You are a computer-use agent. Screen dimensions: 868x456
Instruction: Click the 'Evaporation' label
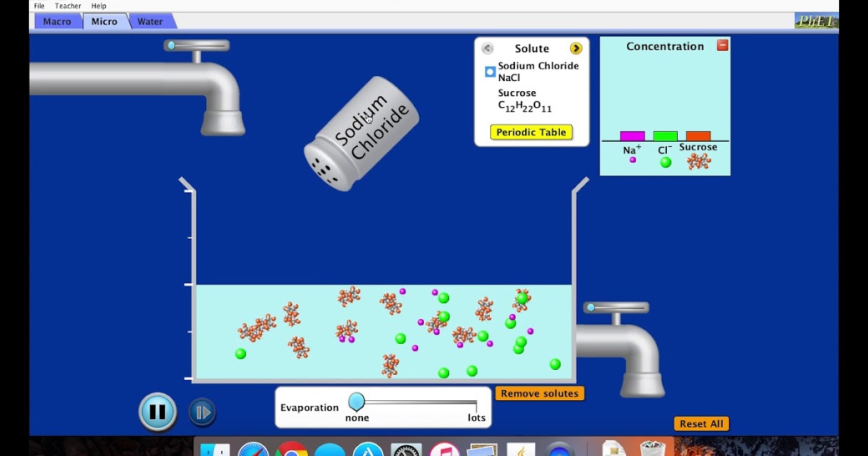[310, 408]
